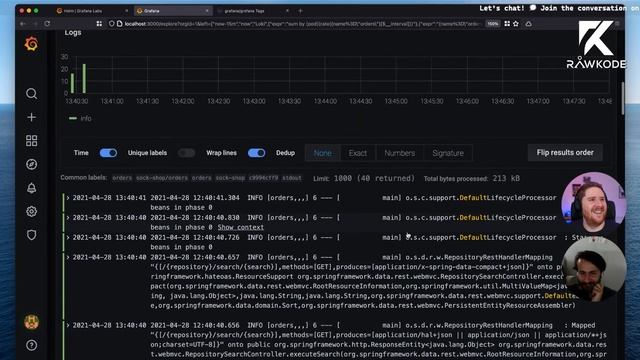
Task: Click the 'Total bytes processed: 213 kB' text
Action: click(472, 178)
